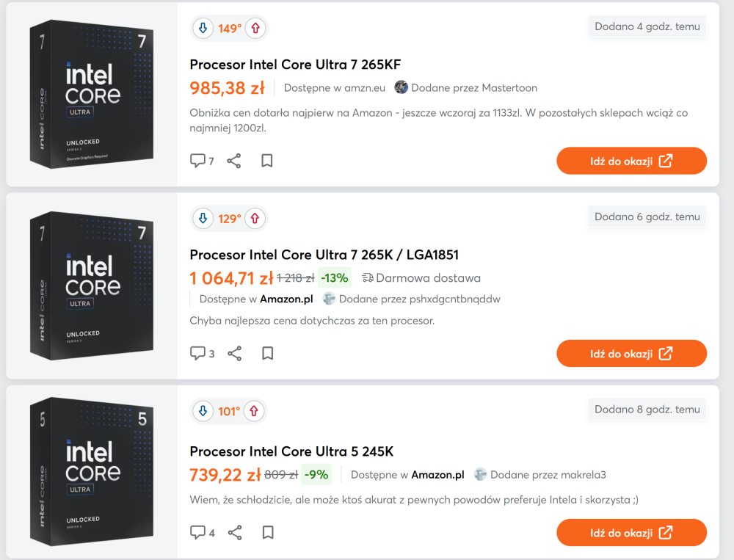Open the Procesor Intel Core Ultra 5 245K title
Image resolution: width=734 pixels, height=560 pixels.
(x=291, y=451)
